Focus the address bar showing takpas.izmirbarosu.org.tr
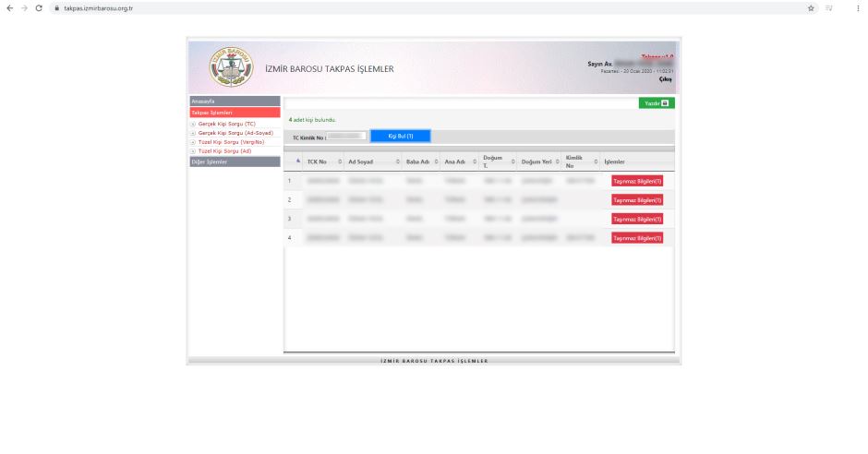Image resolution: width=868 pixels, height=454 pixels. (x=432, y=8)
